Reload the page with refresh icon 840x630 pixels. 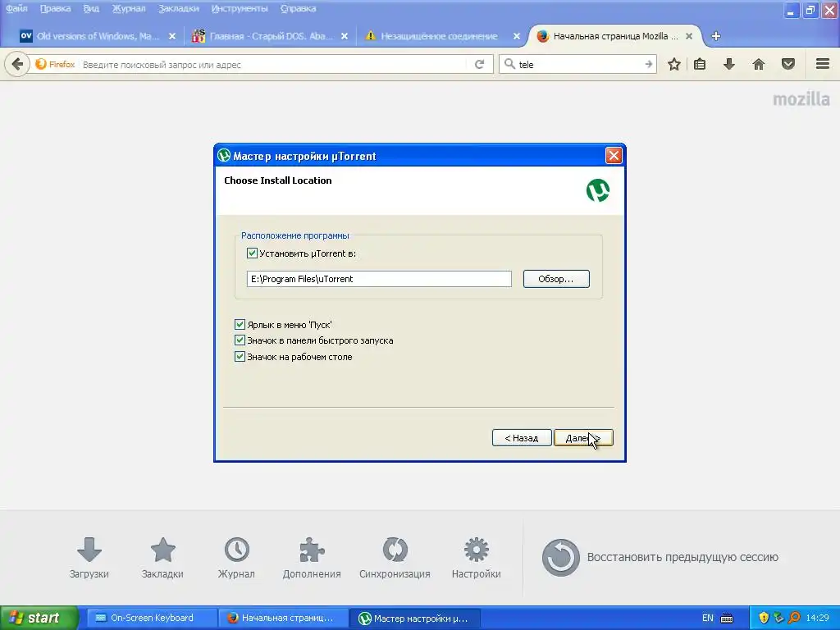point(479,64)
